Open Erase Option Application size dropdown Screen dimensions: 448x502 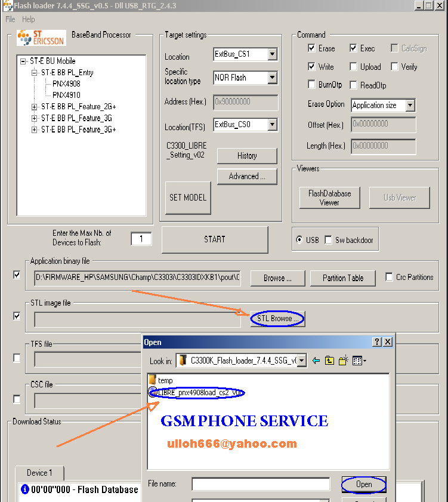coord(410,105)
